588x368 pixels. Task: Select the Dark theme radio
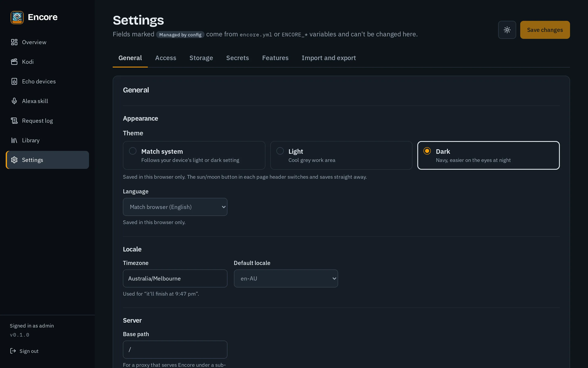[x=427, y=151]
